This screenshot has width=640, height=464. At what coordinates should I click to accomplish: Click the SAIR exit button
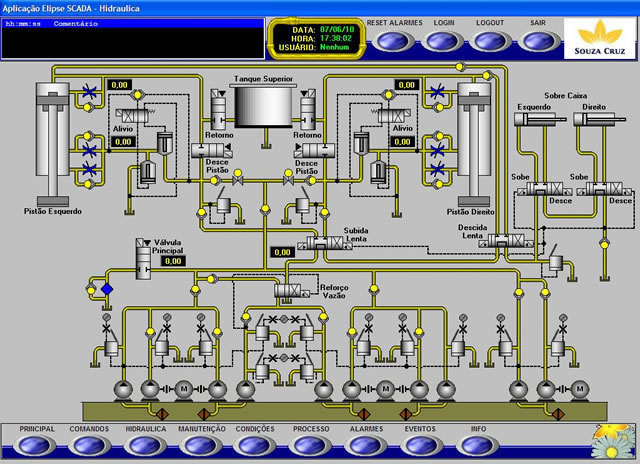click(x=539, y=41)
